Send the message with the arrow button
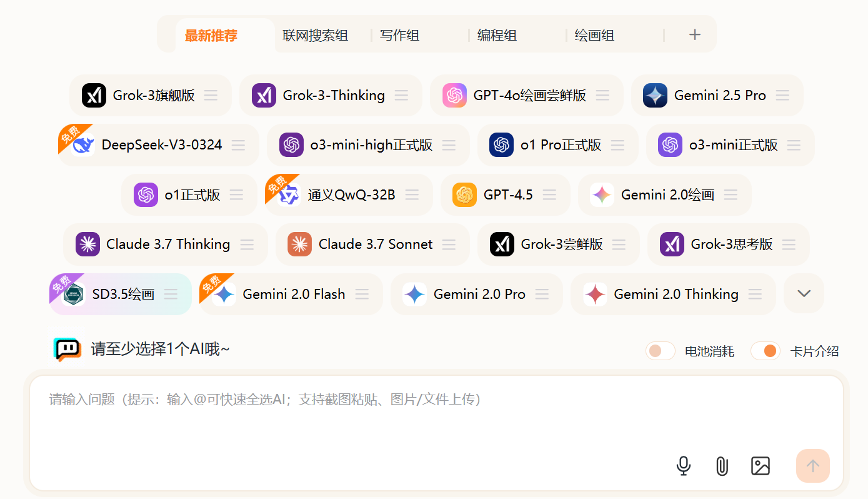Screen dimensions: 868x499 point(813,466)
